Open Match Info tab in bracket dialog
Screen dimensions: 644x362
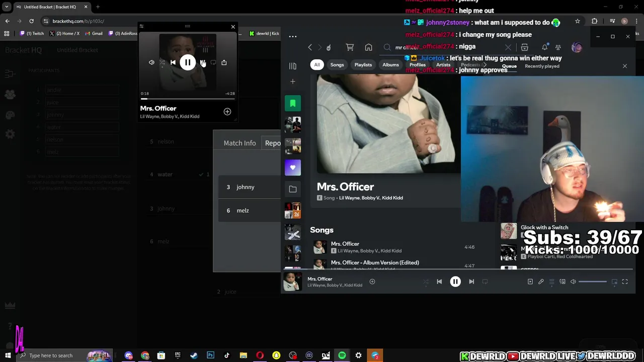(x=239, y=143)
